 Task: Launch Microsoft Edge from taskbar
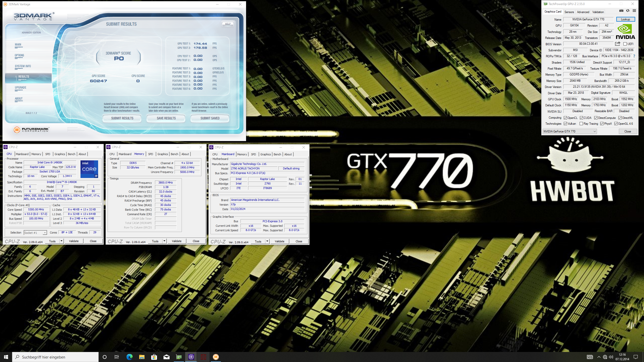pyautogui.click(x=129, y=357)
